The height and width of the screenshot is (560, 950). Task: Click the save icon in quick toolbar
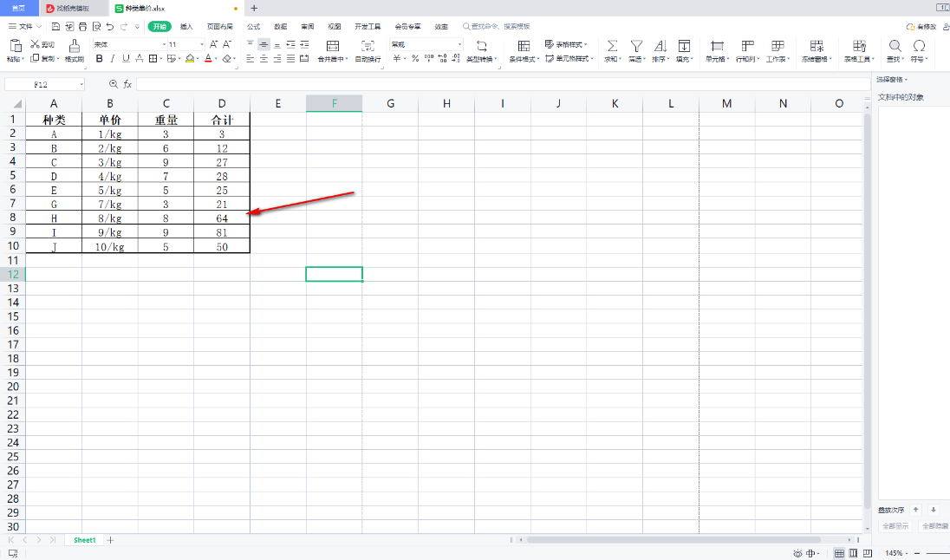(55, 27)
